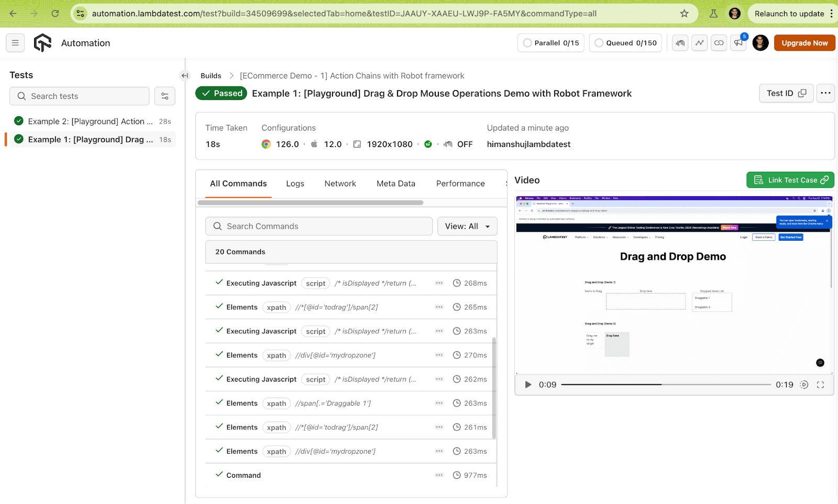
Task: Collapse the Tests sidebar using arrow icon
Action: point(184,75)
